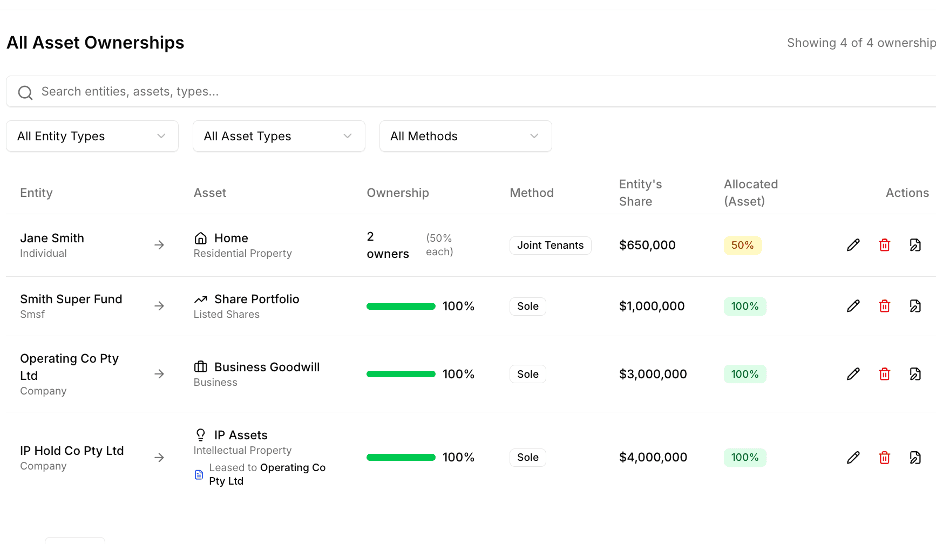Click the 100% allocated badge for IP Assets
Viewport: 936px width, 544px height.
[x=745, y=457]
